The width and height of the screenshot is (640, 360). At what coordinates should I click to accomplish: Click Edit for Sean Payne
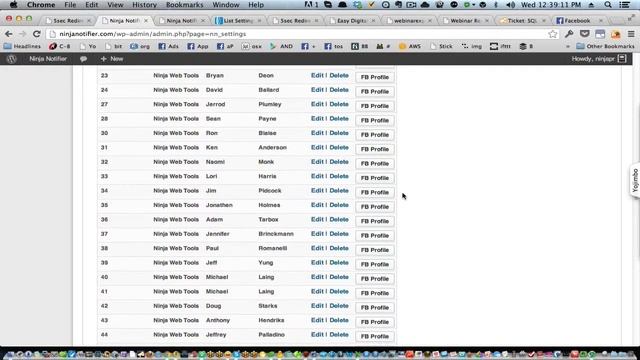point(317,118)
